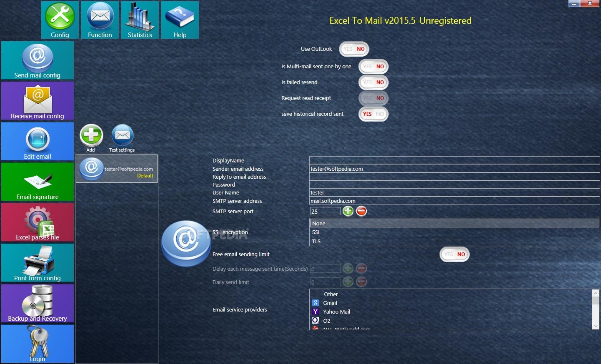The width and height of the screenshot is (601, 364).
Task: Open the Help section
Action: point(180,20)
